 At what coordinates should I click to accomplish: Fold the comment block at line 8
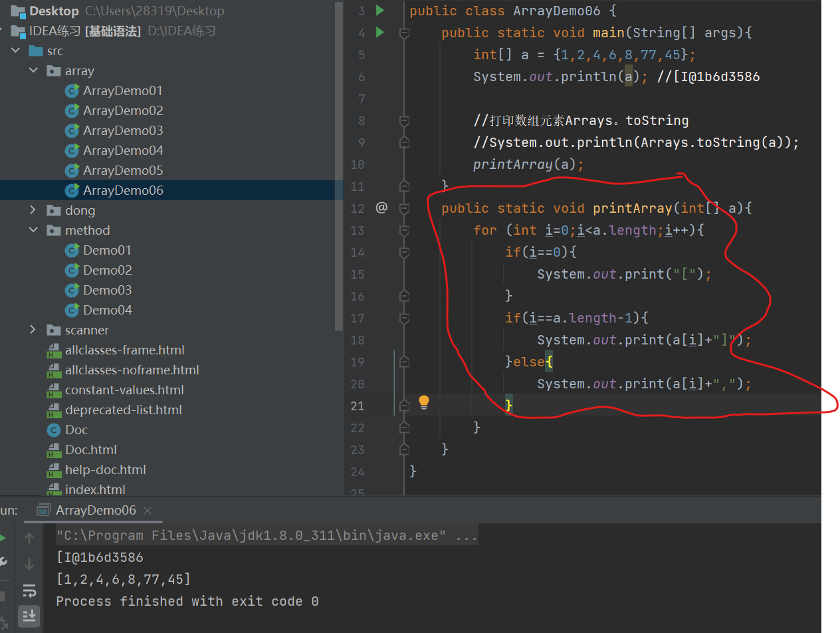pyautogui.click(x=403, y=120)
